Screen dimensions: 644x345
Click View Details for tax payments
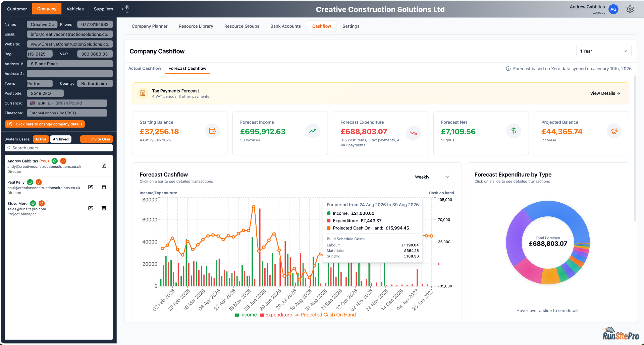coord(605,93)
